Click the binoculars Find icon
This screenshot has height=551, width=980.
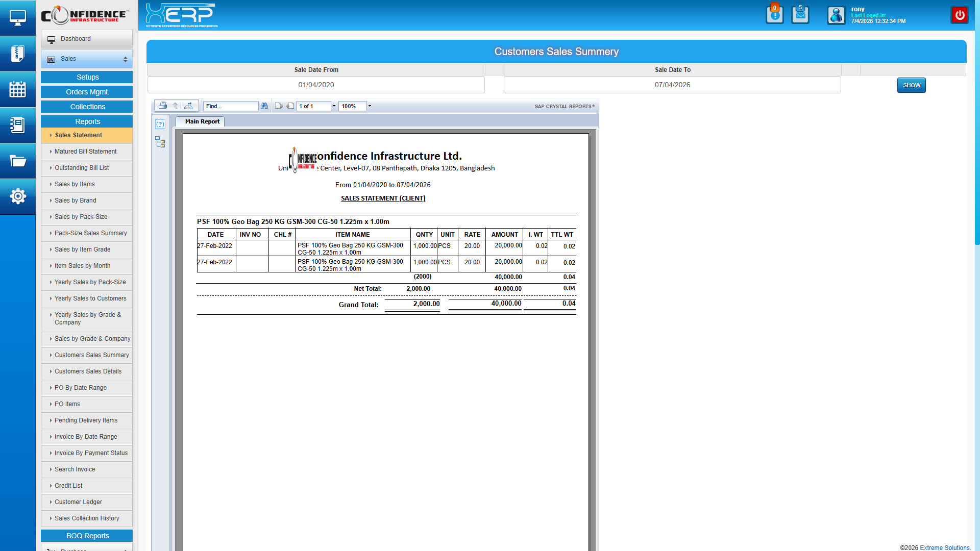[x=264, y=106]
